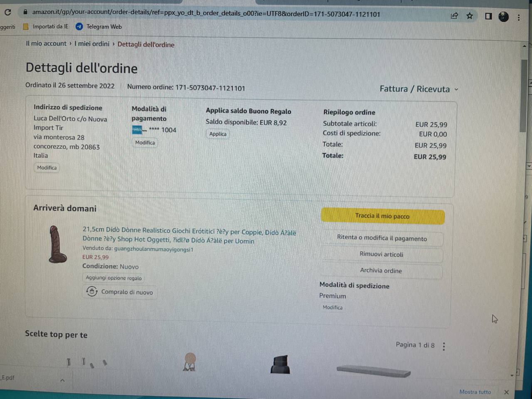Image resolution: width=532 pixels, height=399 pixels.
Task: Open the three-dot options next to Pagina 1 di 8
Action: (x=444, y=346)
